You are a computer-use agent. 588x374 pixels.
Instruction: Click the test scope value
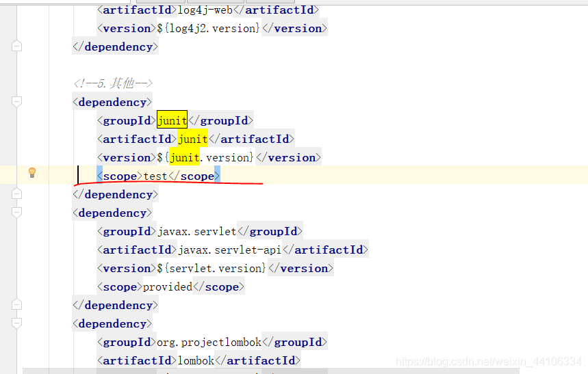[x=155, y=176]
